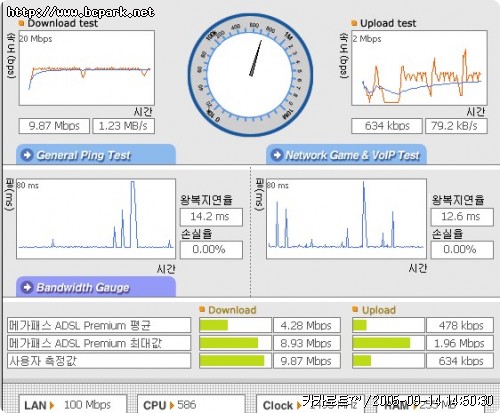Screen dimensions: 500x413
Task: Select the 79.2 kB/s upload result field
Action: (456, 126)
